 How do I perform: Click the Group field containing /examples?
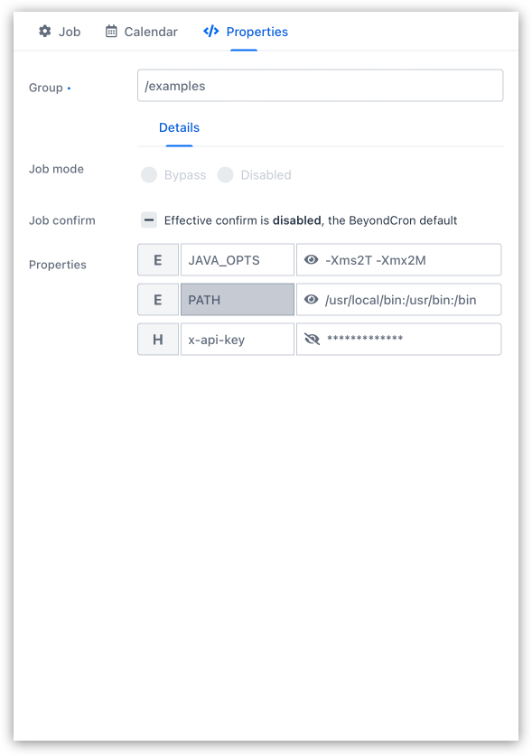coord(321,85)
